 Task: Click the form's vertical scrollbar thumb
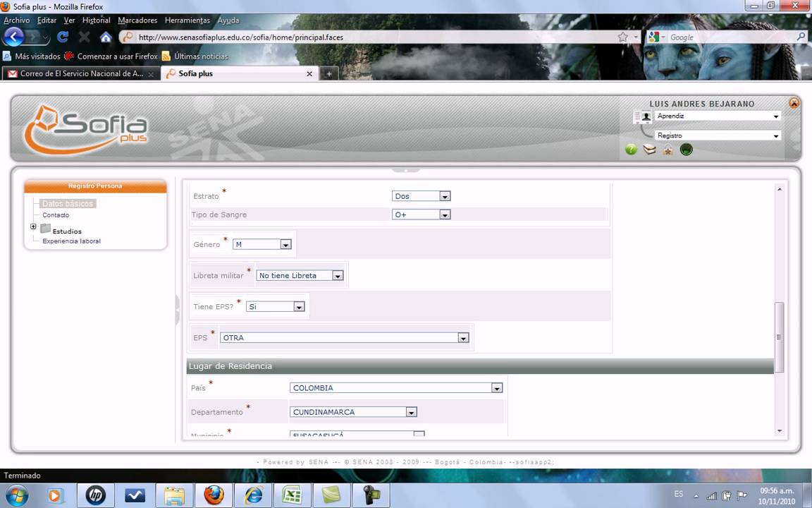click(x=779, y=337)
